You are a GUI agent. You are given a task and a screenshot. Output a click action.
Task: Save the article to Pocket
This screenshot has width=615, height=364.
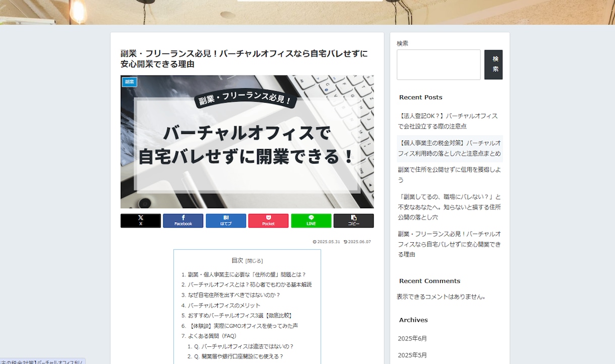268,221
